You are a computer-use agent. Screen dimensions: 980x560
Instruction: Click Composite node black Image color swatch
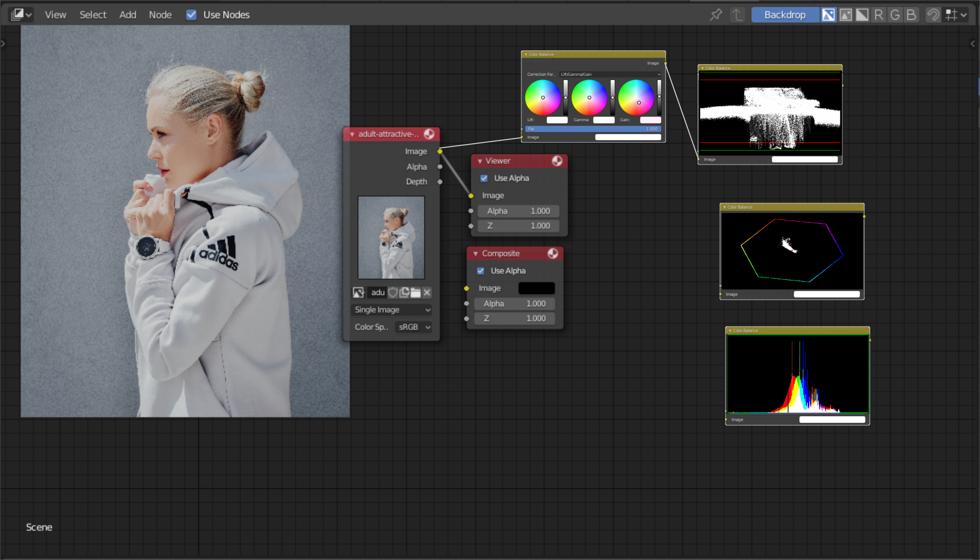tap(536, 288)
